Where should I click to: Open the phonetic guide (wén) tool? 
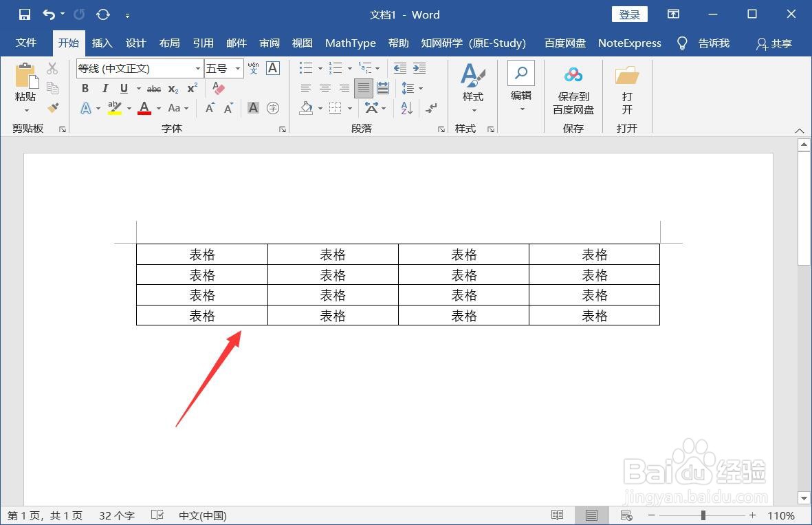coord(253,68)
